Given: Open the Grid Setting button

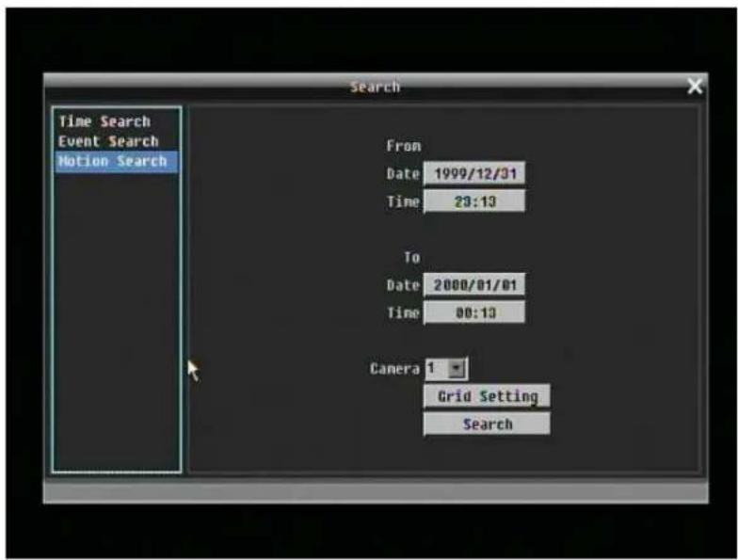Looking at the screenshot, I should coord(488,396).
